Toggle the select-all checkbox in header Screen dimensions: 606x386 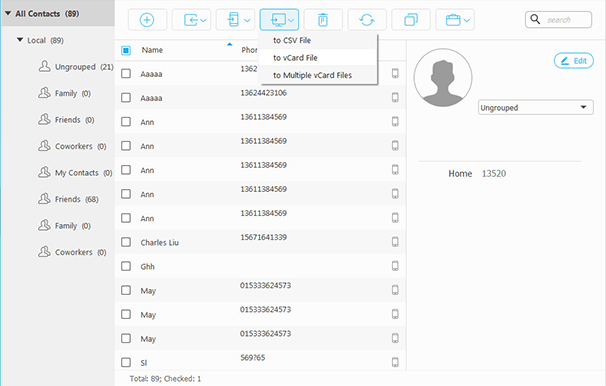point(126,50)
